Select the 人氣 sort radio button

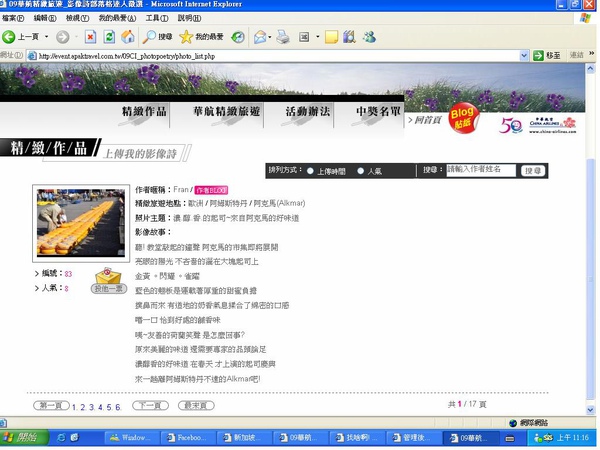coord(360,171)
